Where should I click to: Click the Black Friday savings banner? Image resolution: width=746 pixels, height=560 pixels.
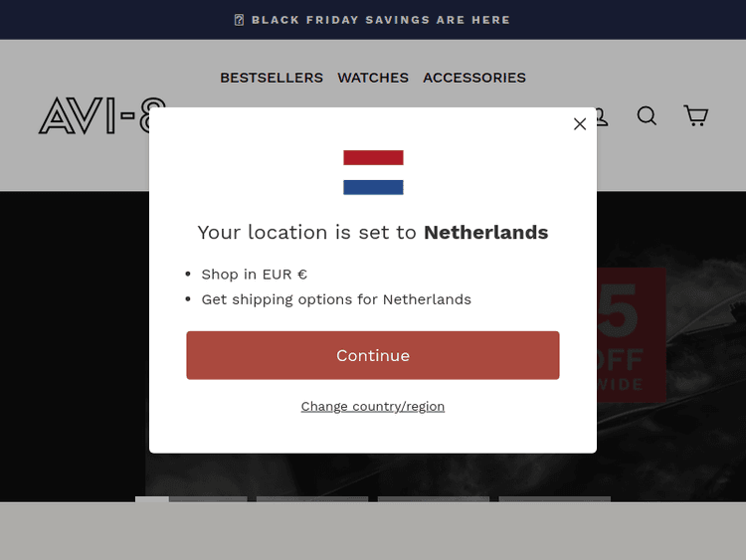373,20
